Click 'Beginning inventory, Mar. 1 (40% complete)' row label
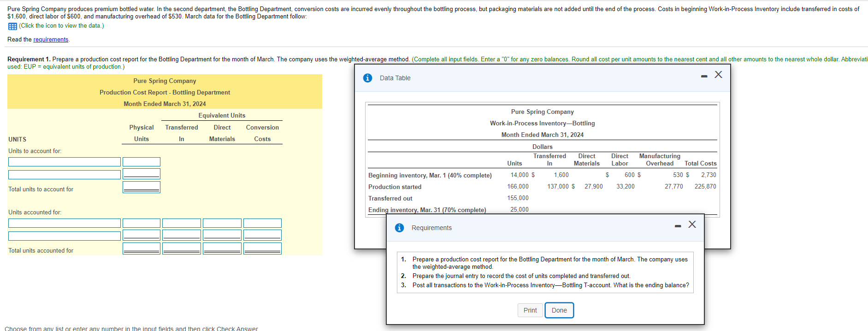The width and height of the screenshot is (868, 331). coord(430,175)
